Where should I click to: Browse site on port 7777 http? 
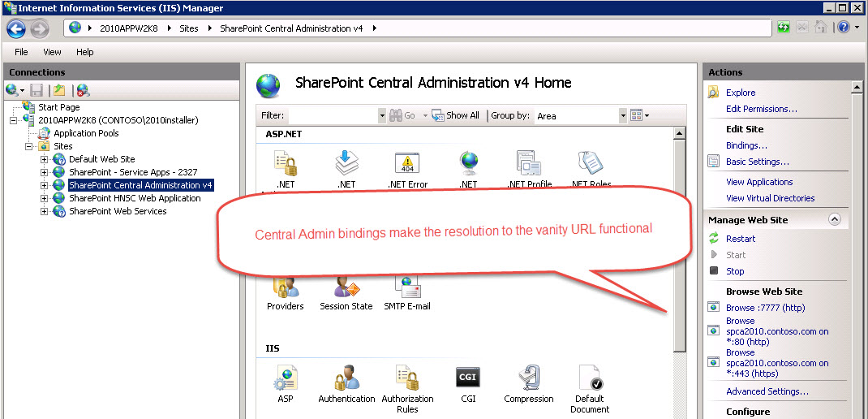point(765,308)
